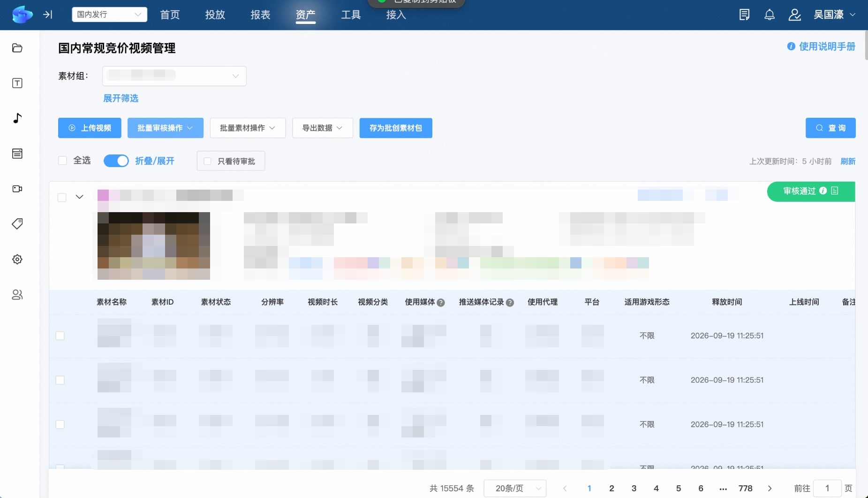
Task: Select the material group card checkbox
Action: pos(62,198)
